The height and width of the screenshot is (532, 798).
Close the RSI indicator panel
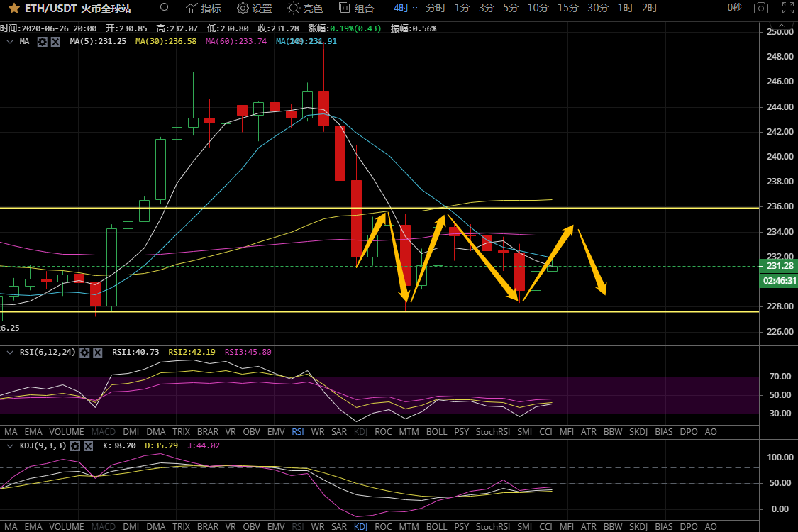(98, 352)
